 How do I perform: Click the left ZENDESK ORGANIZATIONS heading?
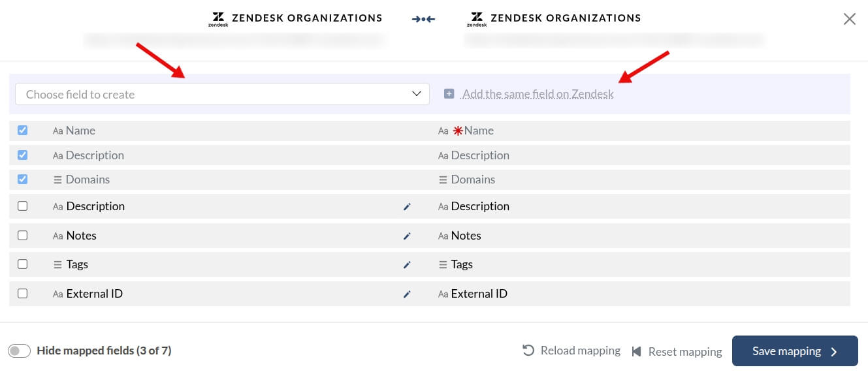click(307, 18)
